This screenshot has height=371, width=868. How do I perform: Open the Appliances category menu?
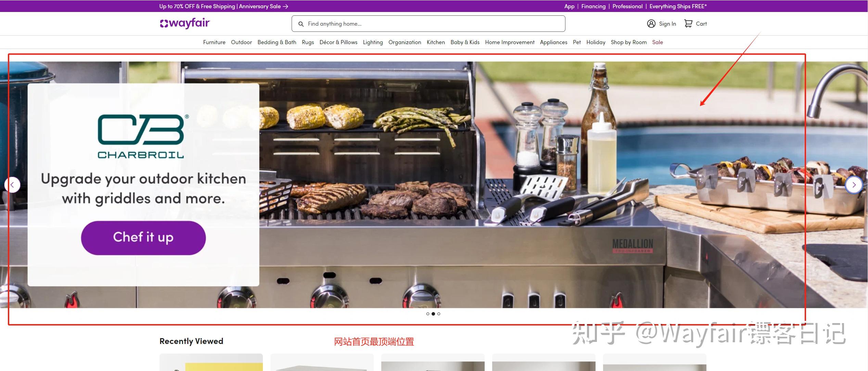point(553,42)
